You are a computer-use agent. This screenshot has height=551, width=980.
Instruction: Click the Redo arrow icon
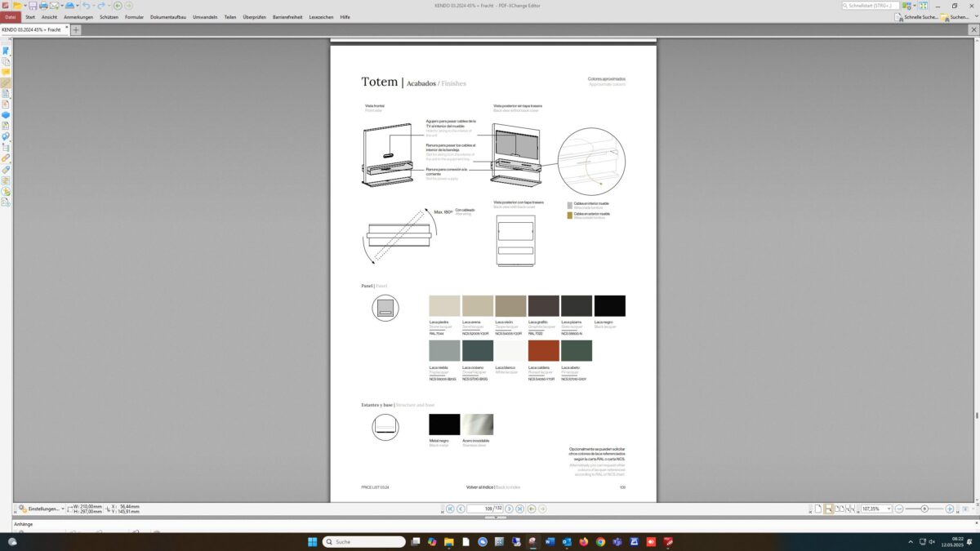[101, 6]
